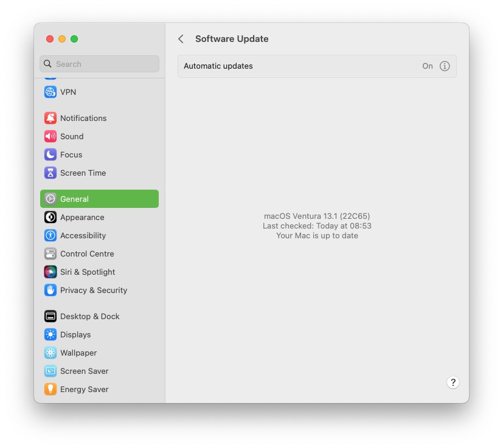
Task: Open Wallpaper settings label
Action: [x=78, y=353]
